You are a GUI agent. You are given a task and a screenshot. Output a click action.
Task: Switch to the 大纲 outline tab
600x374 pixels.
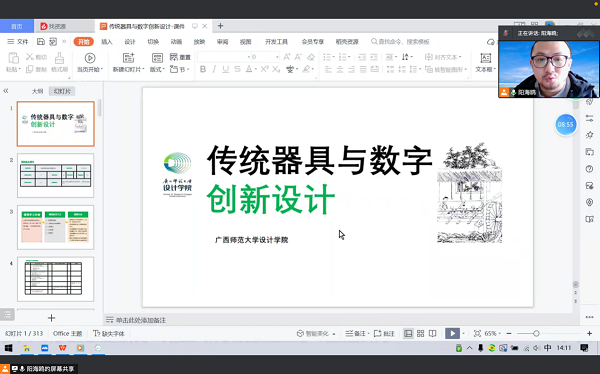(x=37, y=91)
